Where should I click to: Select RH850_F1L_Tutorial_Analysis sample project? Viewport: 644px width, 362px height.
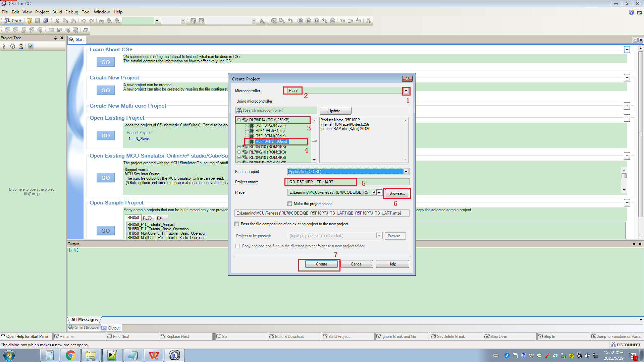(x=151, y=225)
